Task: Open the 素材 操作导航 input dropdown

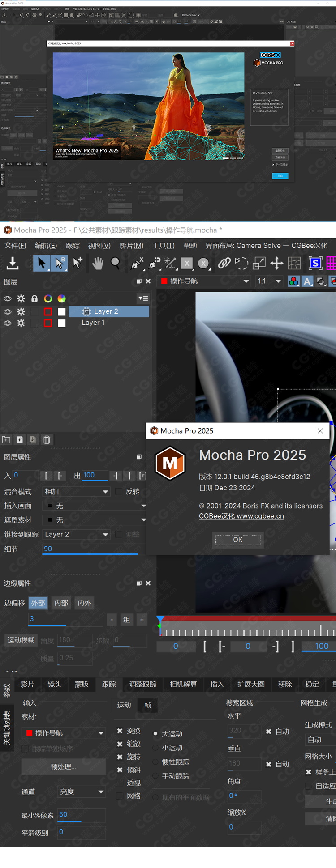Action: 64,733
